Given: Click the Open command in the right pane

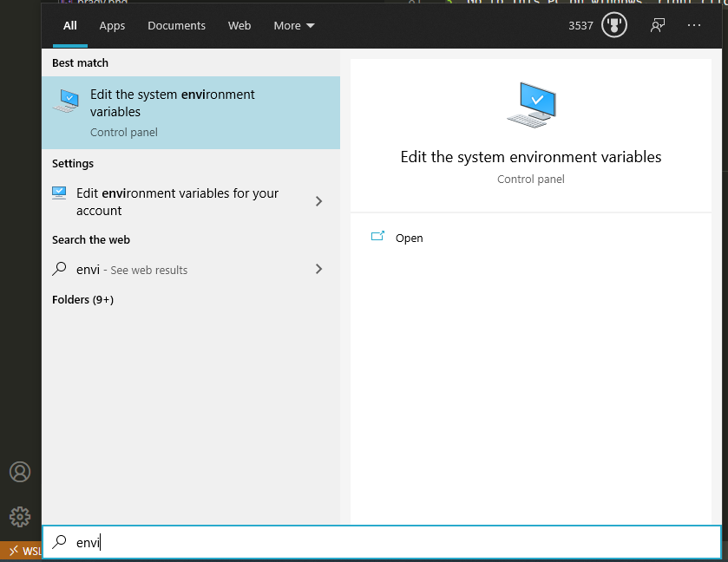Looking at the screenshot, I should coord(409,238).
